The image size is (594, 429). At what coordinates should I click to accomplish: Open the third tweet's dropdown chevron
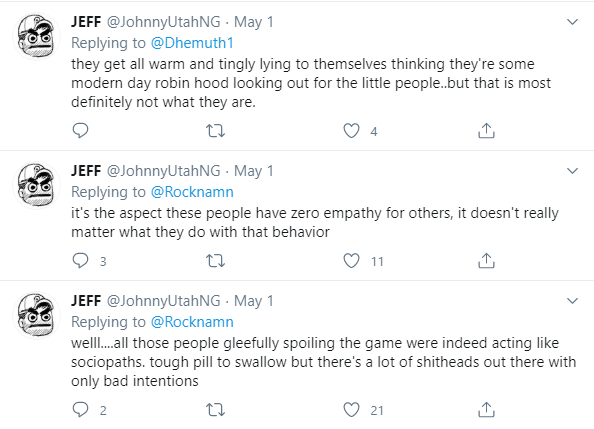pos(572,301)
